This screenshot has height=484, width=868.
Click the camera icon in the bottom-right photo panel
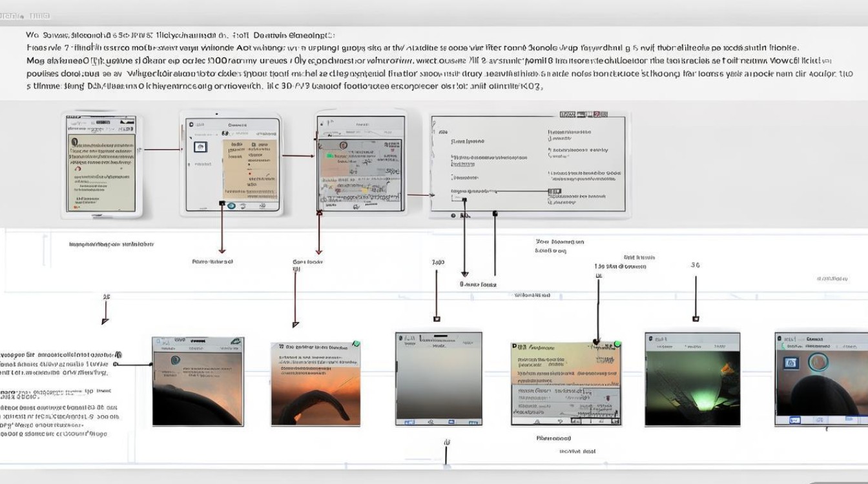point(791,364)
